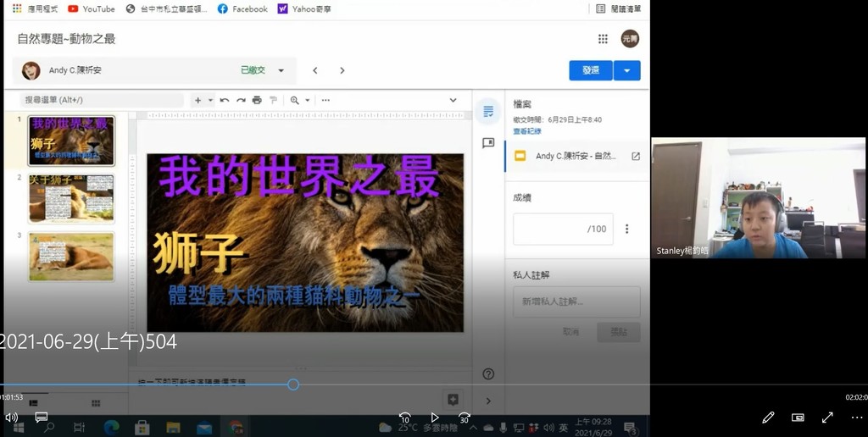Skip back 10 seconds in video
The image size is (868, 437).
point(405,418)
